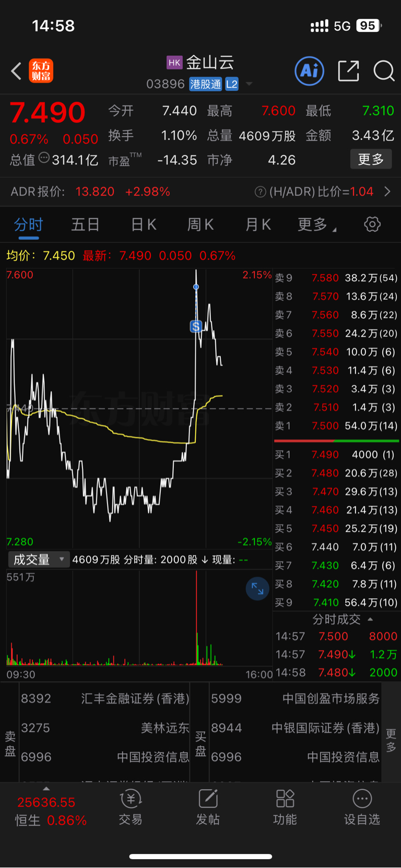Screen dimensions: 401x868
Task: Tap the HK market badge
Action: tap(174, 63)
